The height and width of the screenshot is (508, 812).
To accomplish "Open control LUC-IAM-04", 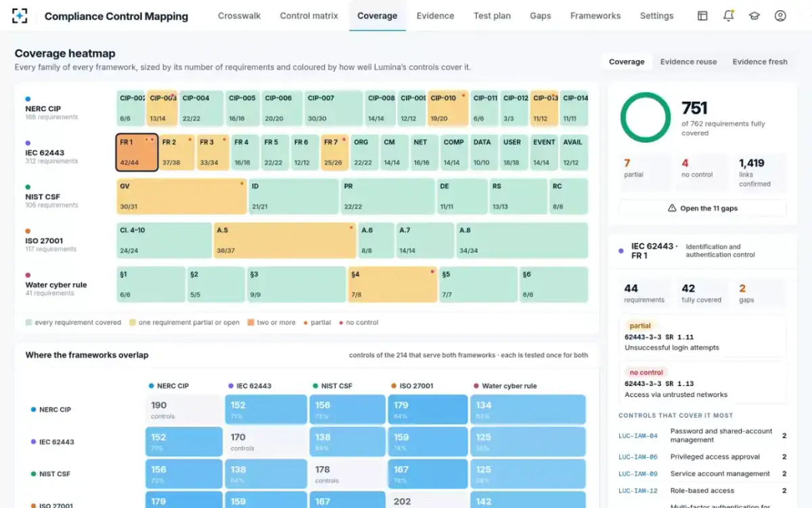I will [702, 436].
